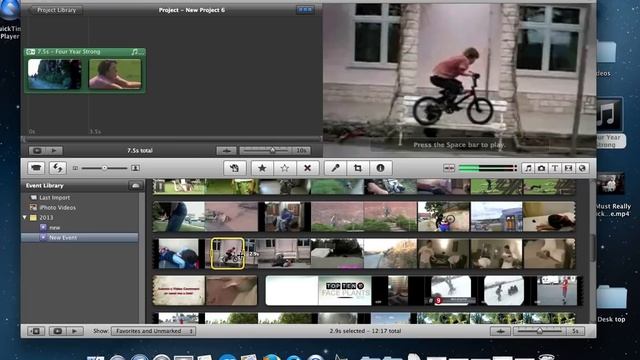Adjust the event thumbnail size slider

104,168
